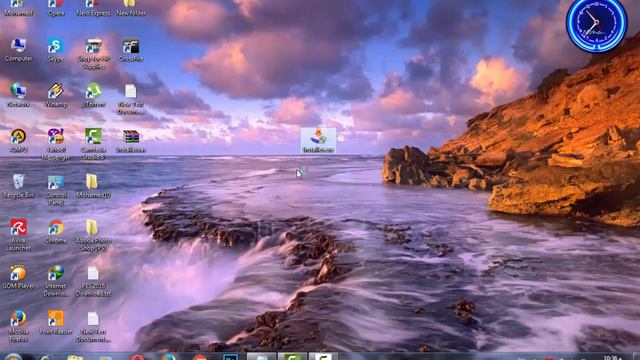Select the Adobe Photo Shop (PS) folder

(x=93, y=235)
